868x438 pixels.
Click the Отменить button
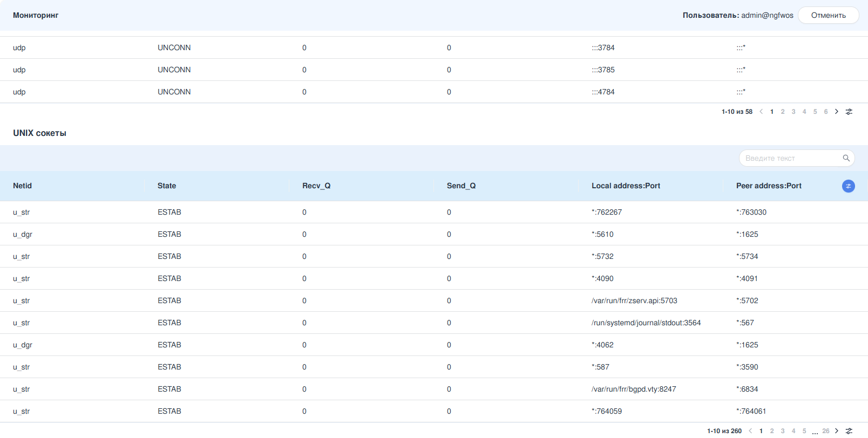[x=829, y=15]
